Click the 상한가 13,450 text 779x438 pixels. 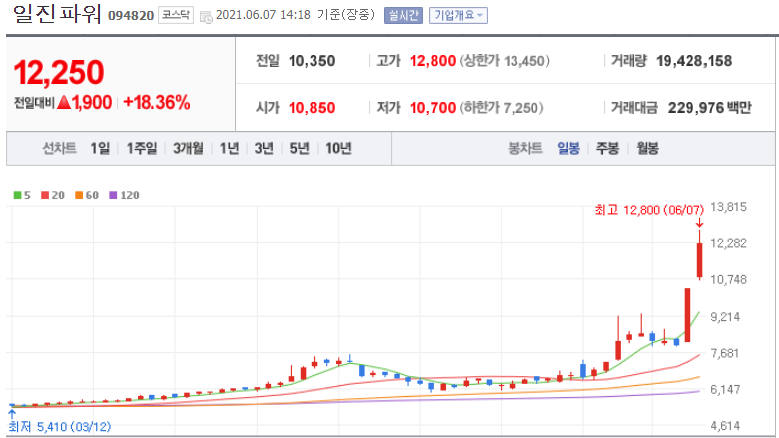[x=504, y=61]
